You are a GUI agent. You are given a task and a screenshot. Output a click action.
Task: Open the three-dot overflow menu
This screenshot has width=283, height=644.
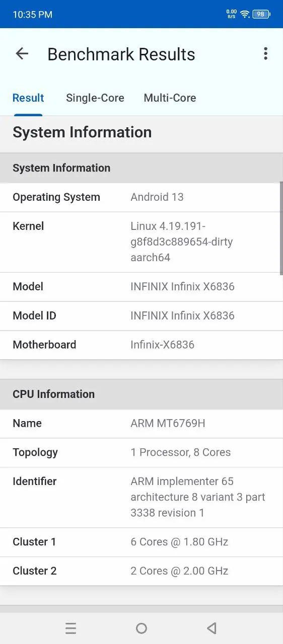tap(265, 54)
